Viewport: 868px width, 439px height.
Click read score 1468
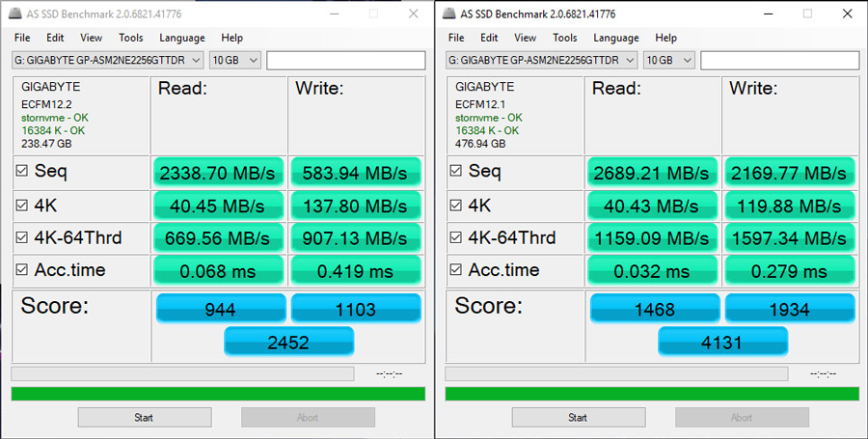pos(654,309)
